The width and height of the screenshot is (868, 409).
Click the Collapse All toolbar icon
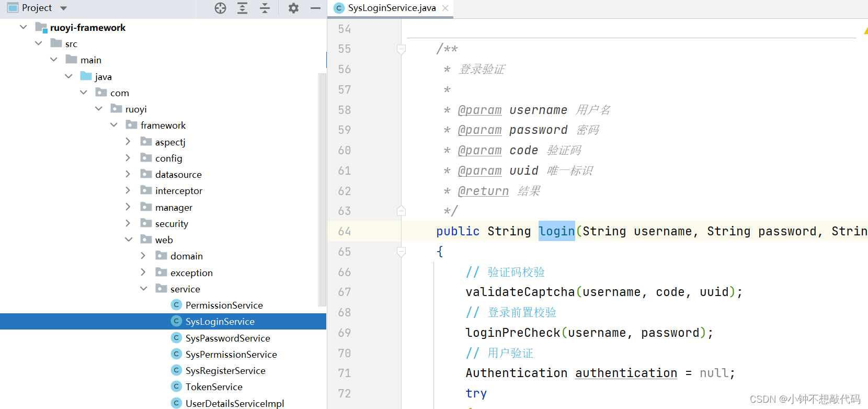(265, 8)
